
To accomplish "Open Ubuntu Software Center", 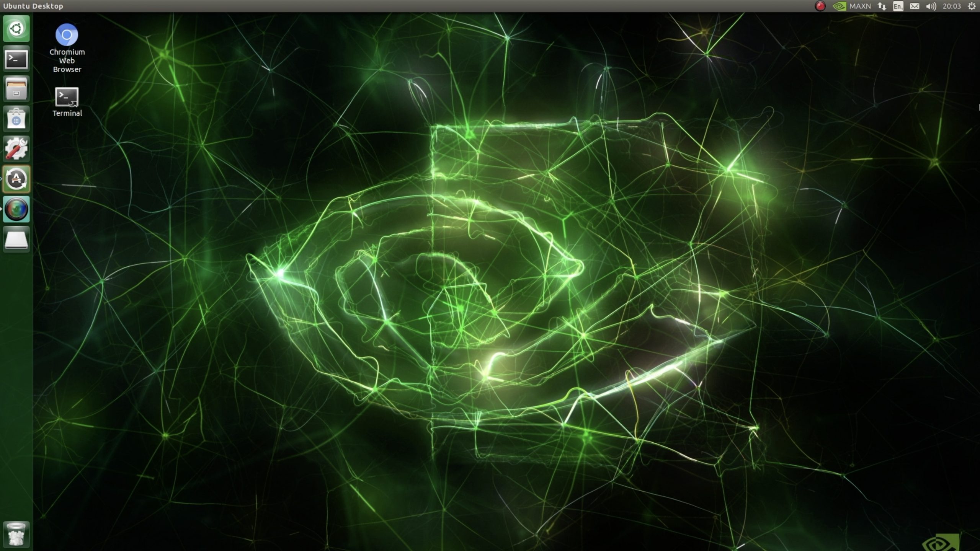I will point(16,118).
